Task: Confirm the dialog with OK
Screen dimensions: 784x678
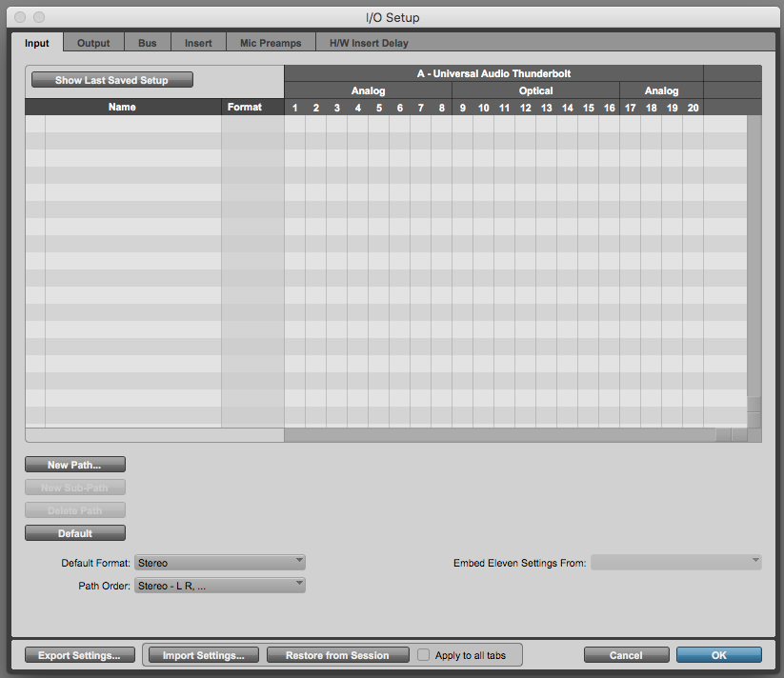Action: [718, 655]
